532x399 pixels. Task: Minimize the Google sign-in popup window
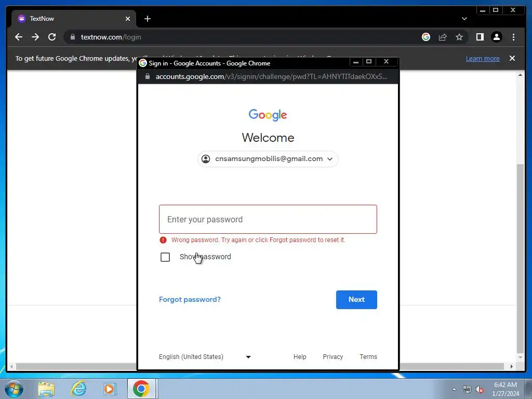coord(355,62)
